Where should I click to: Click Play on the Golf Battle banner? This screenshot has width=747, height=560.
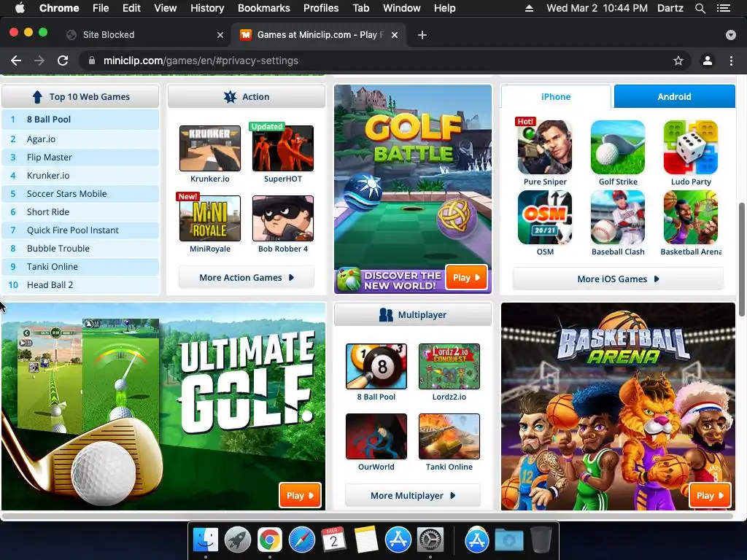[x=466, y=278]
